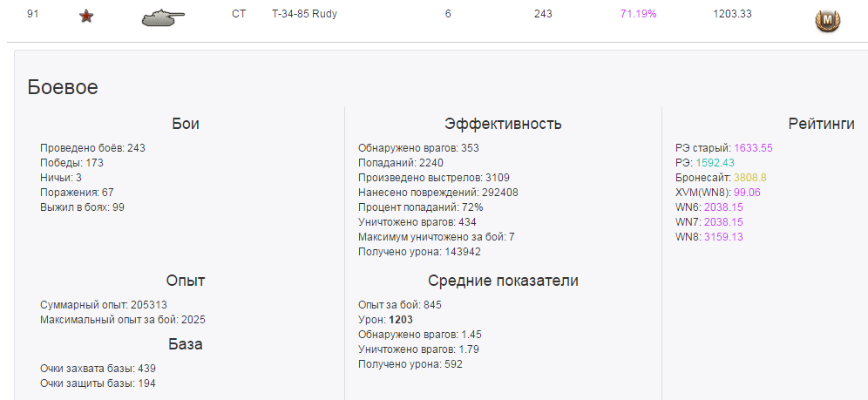Click the 71.19% win rate value
Image resolution: width=868 pixels, height=400 pixels.
click(x=638, y=15)
